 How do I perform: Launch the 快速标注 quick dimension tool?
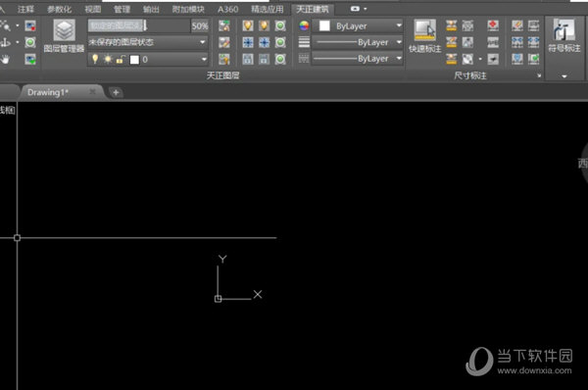424,35
